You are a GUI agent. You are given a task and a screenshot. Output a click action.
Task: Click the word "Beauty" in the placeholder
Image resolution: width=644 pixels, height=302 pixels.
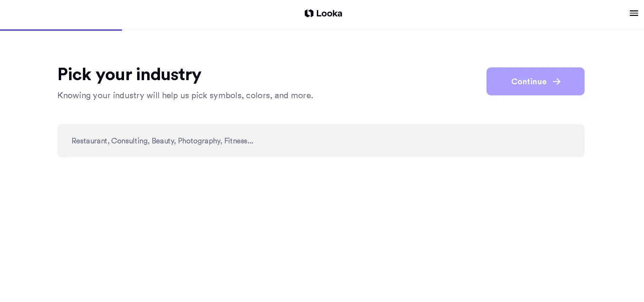[163, 141]
